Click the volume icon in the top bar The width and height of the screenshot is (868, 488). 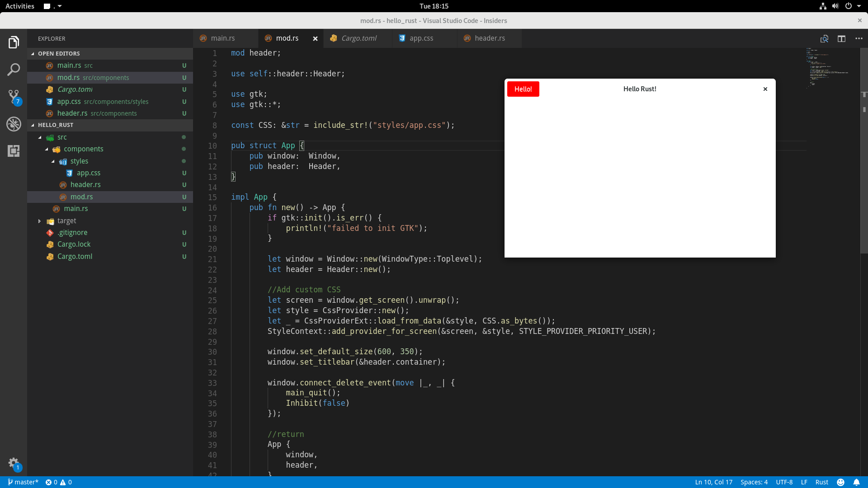pyautogui.click(x=835, y=6)
